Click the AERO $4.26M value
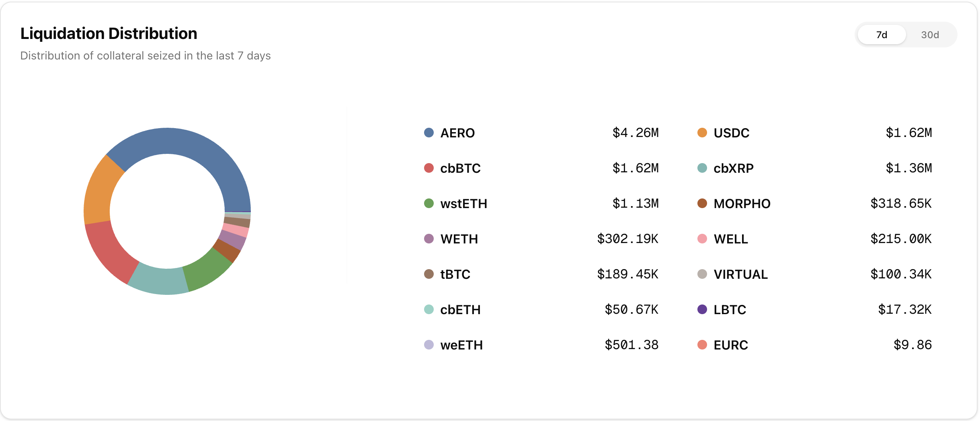Image resolution: width=980 pixels, height=421 pixels. pyautogui.click(x=635, y=133)
